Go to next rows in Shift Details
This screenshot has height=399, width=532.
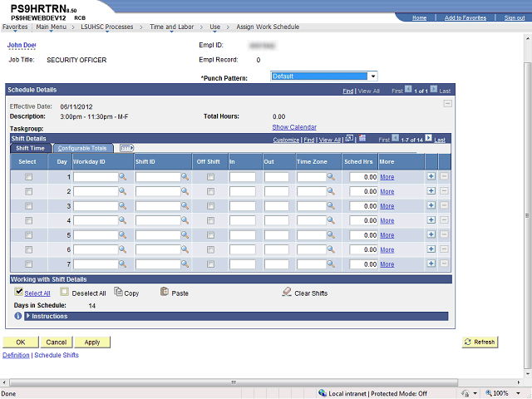click(429, 140)
